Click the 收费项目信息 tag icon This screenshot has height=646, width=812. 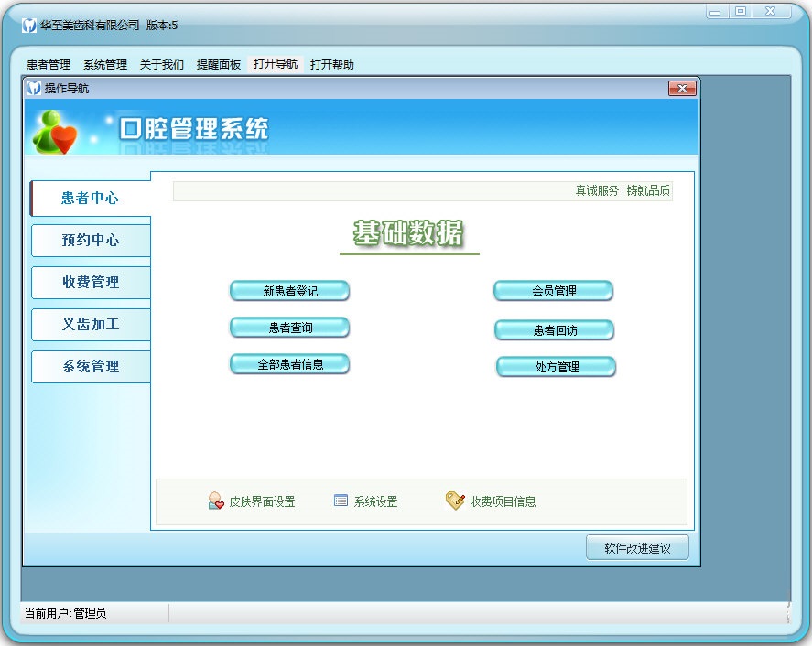pos(455,501)
